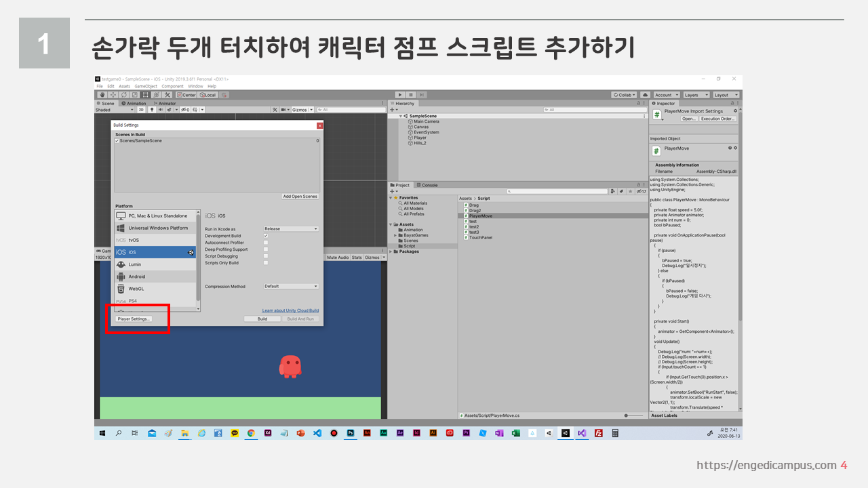Expand the BayatGames folder
The width and height of the screenshot is (868, 488).
[396, 235]
